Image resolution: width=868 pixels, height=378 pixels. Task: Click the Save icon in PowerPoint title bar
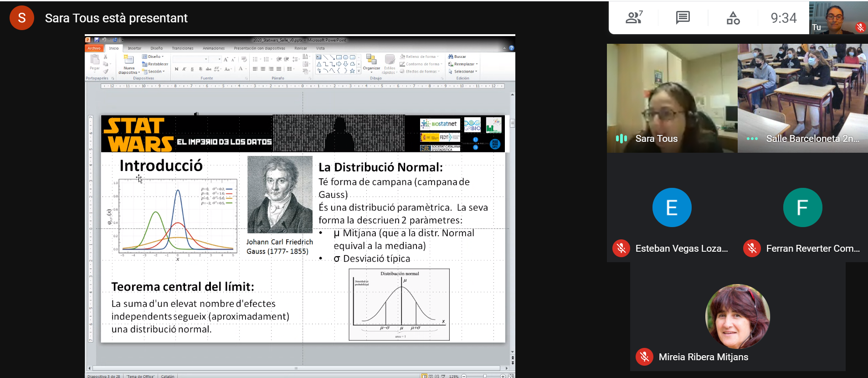tap(97, 40)
